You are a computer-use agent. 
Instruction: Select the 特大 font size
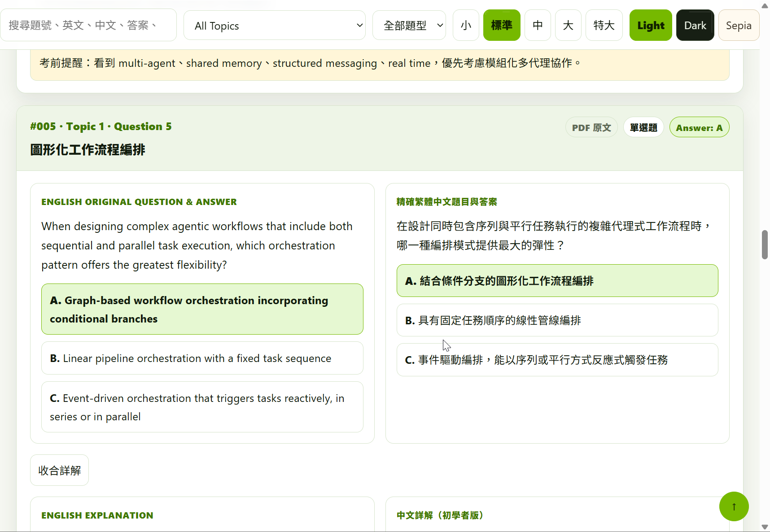pos(604,26)
